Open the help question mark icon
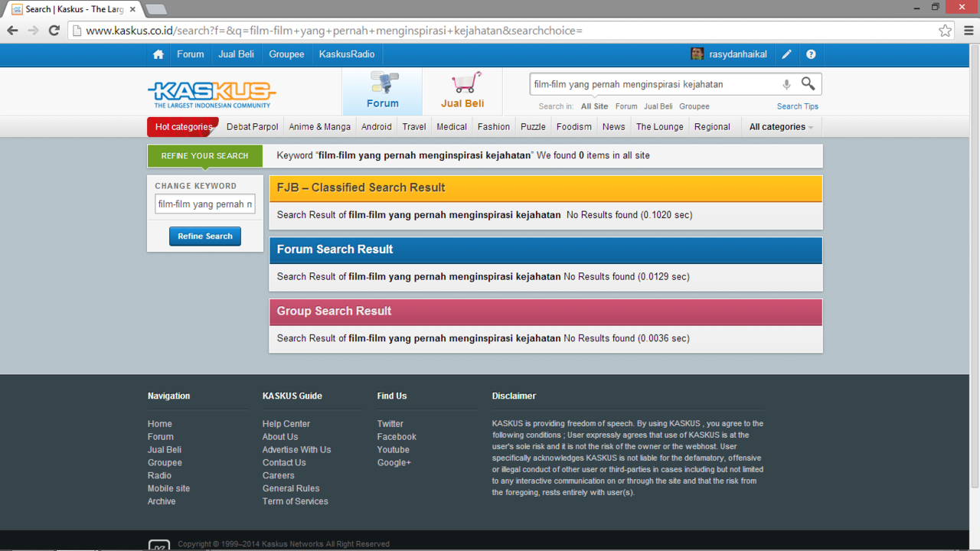The height and width of the screenshot is (551, 980). (x=811, y=54)
